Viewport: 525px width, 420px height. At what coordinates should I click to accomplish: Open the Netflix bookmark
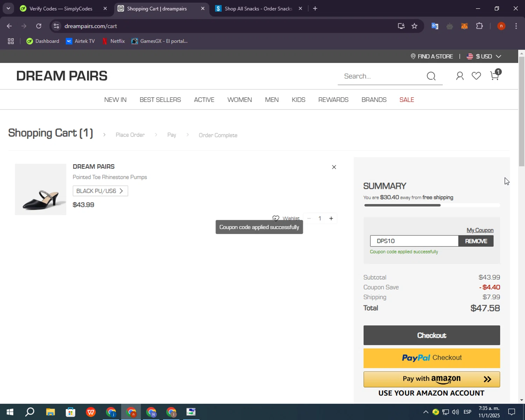(x=113, y=41)
